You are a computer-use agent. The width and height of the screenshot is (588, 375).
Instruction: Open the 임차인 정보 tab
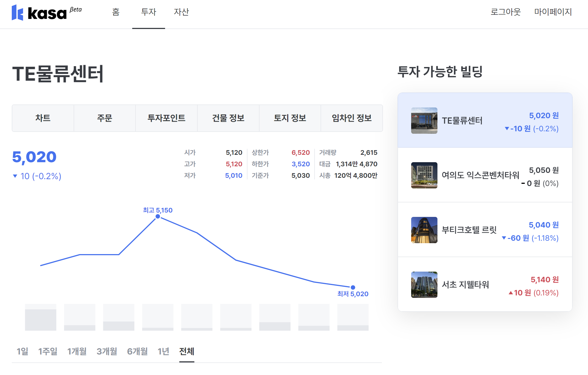(352, 118)
